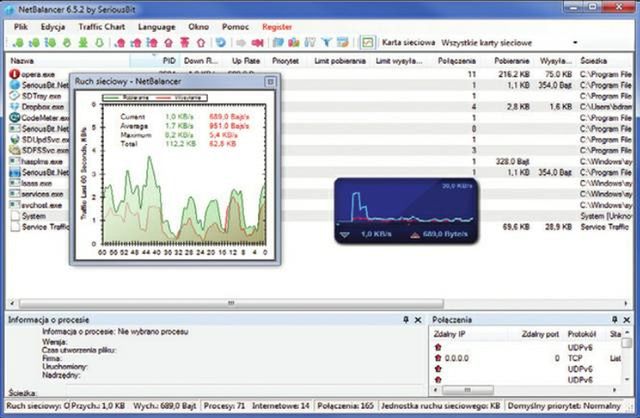
Task: Click the mini traffic widget graph
Action: (405, 205)
